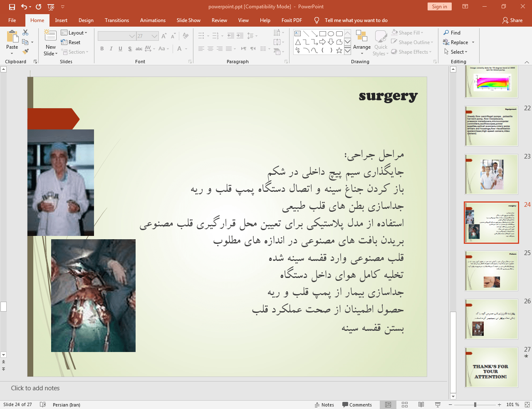Open the Review tab
This screenshot has width=532, height=409.
(219, 20)
